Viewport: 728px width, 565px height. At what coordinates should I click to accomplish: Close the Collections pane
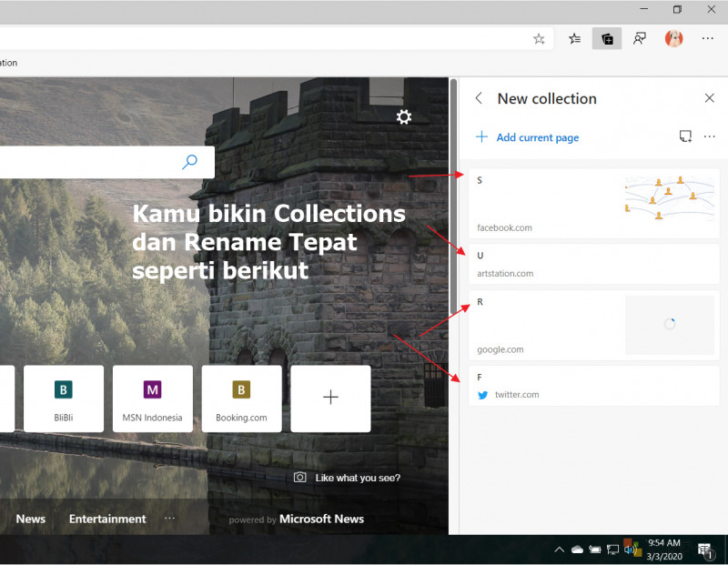point(710,98)
